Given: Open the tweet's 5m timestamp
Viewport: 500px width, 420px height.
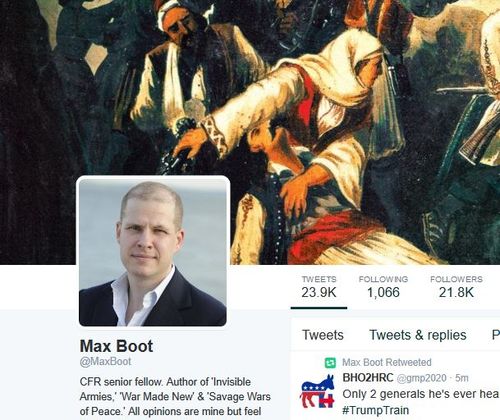Looking at the screenshot, I should coord(462,378).
